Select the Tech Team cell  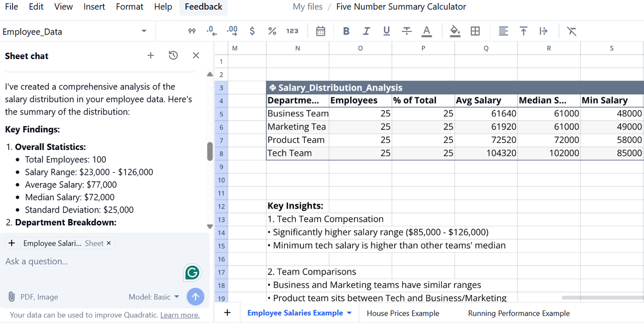pyautogui.click(x=298, y=153)
